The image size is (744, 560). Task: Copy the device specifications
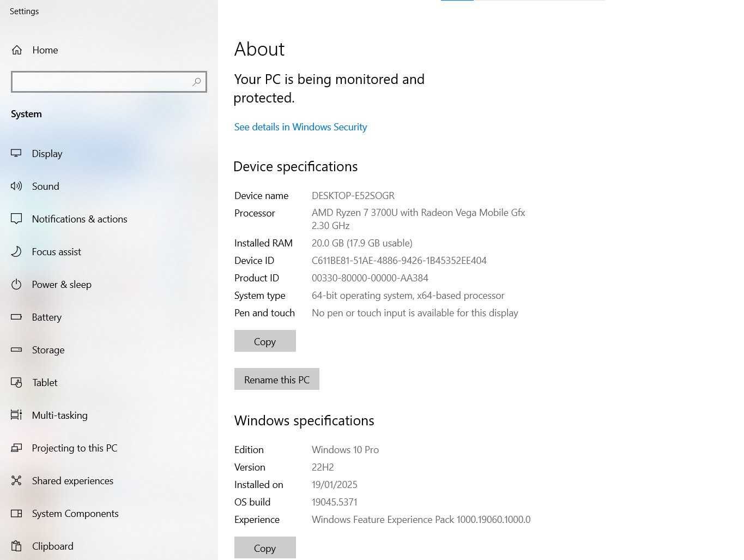click(x=265, y=341)
